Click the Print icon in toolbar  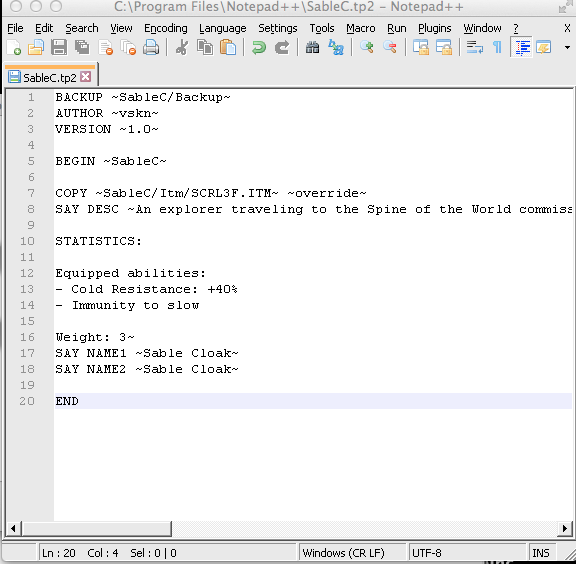[151, 48]
